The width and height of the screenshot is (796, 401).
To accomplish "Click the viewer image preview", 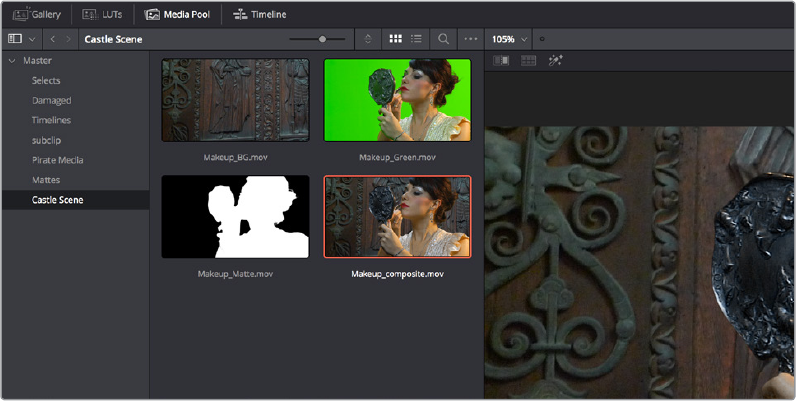I will click(x=640, y=262).
